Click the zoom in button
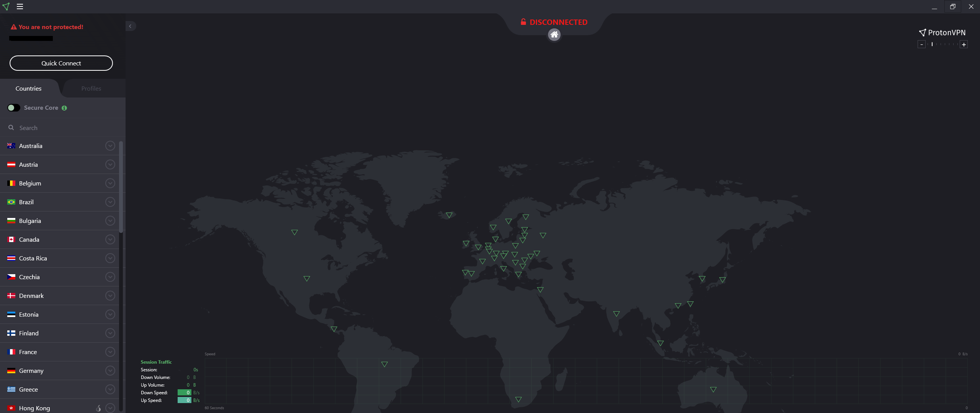This screenshot has height=413, width=980. [964, 44]
